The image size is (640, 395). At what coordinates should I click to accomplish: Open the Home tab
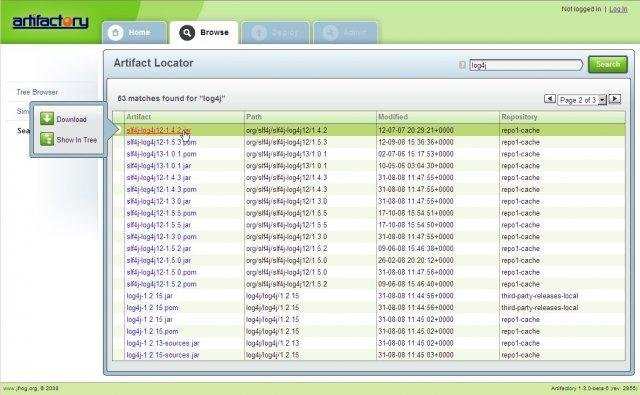coord(134,33)
